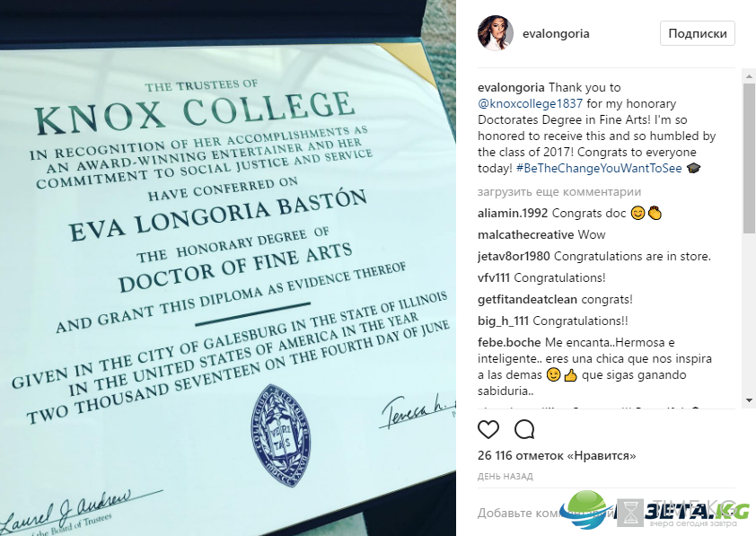Load more comments via загрузить еще комментарии
Viewport: 756px width, 536px height.
[x=559, y=192]
